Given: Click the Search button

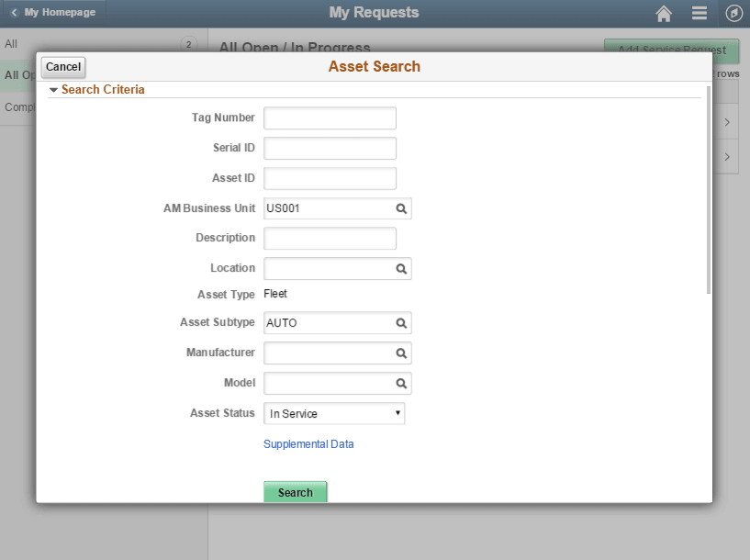Looking at the screenshot, I should (295, 492).
